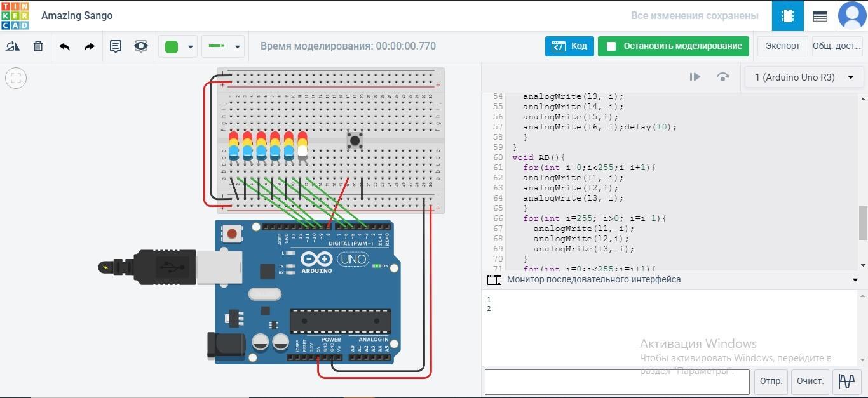Click the simulation time readout
Viewport: 868px width, 398px height.
348,46
